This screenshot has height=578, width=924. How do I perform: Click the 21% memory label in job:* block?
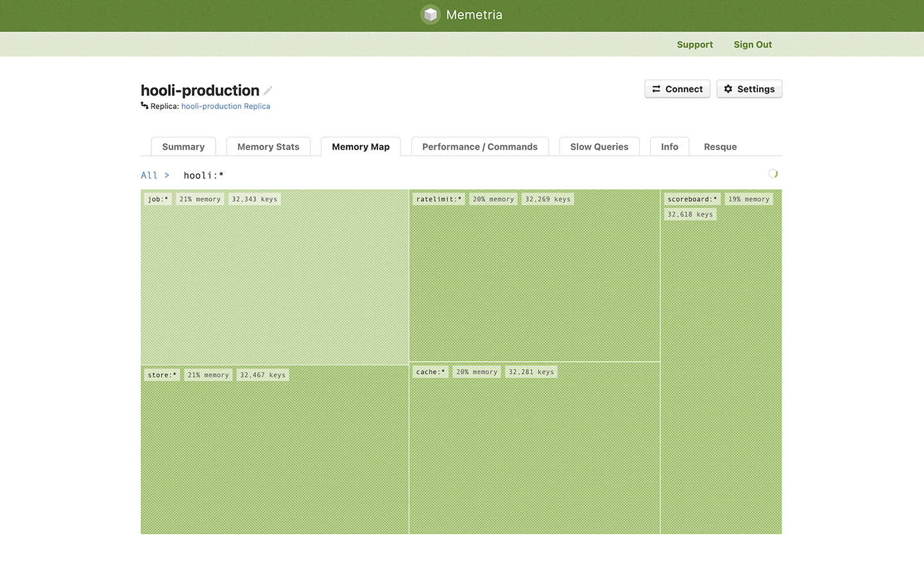200,199
